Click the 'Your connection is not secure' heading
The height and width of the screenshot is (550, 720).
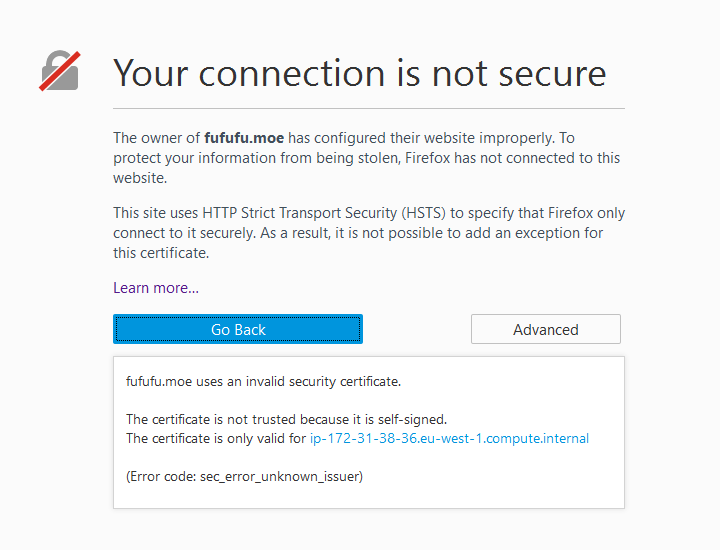[x=360, y=73]
